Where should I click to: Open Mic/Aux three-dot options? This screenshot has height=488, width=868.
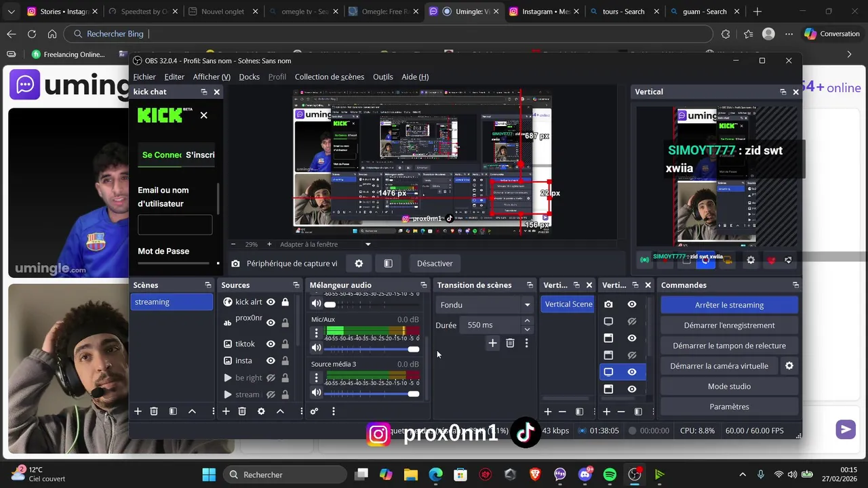tap(316, 333)
